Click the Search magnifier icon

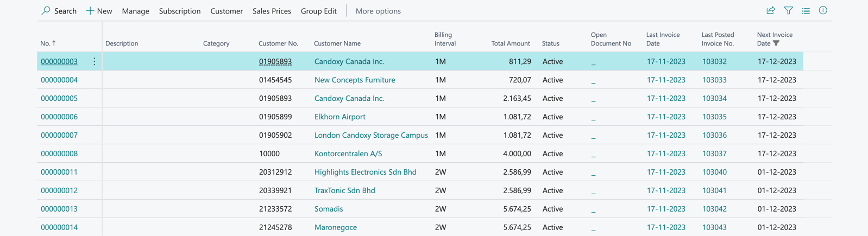(x=46, y=11)
